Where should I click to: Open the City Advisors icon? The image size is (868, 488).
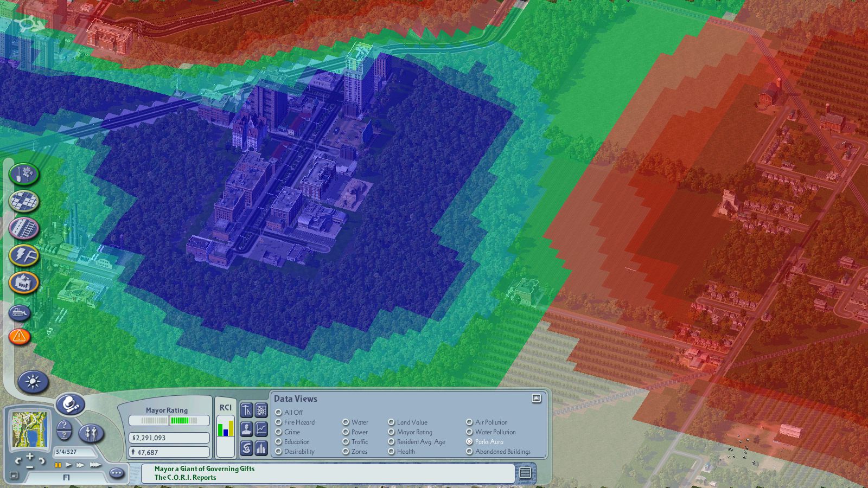247,429
